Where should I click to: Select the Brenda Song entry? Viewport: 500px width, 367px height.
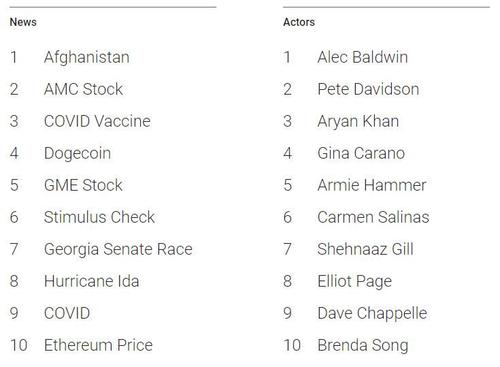[363, 346]
